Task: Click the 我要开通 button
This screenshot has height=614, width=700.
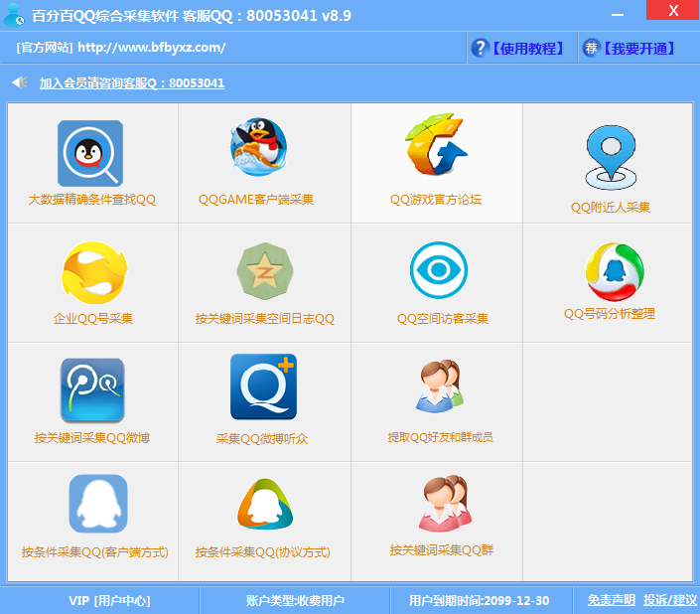Action: click(x=630, y=48)
